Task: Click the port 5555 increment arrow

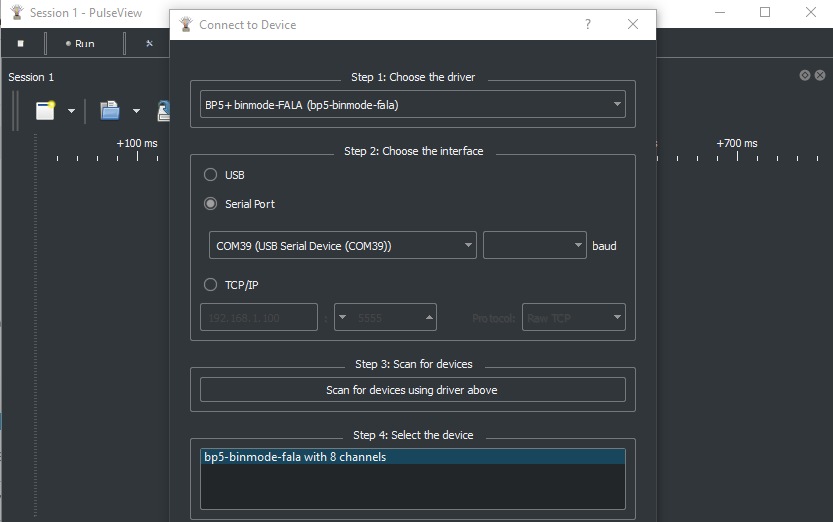Action: [429, 318]
